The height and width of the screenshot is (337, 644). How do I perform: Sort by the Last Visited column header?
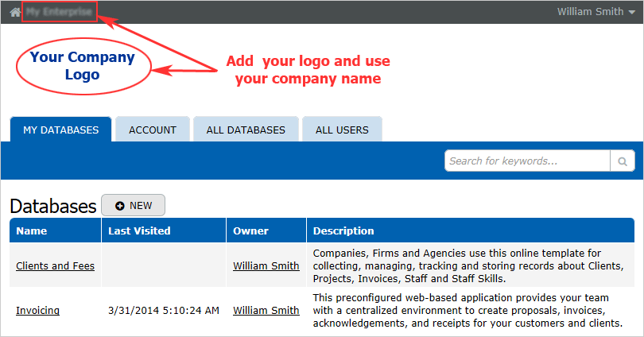164,230
